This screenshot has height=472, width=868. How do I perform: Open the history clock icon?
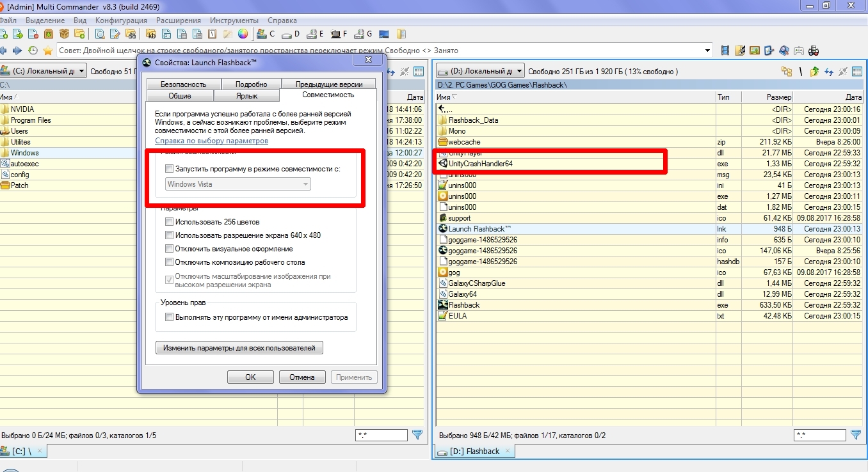coord(33,51)
